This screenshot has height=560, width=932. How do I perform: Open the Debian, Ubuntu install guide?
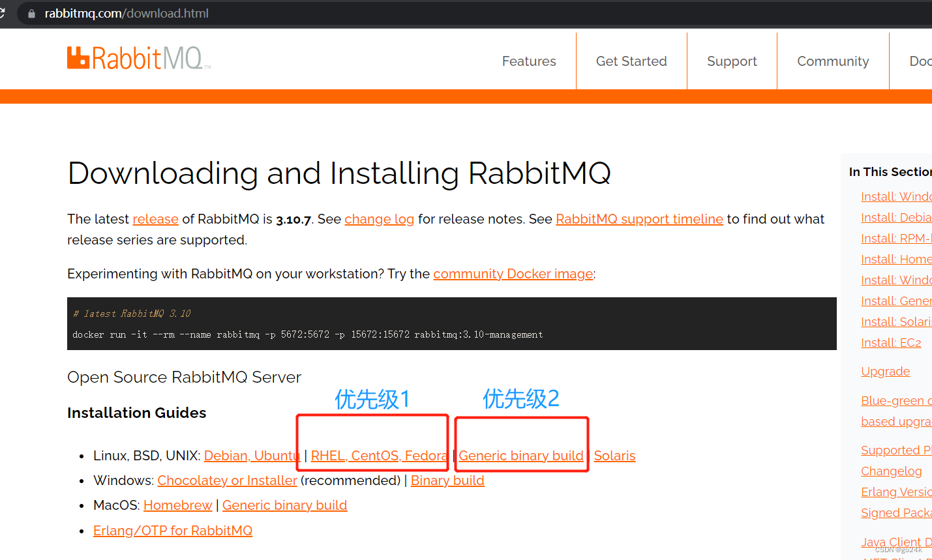252,456
